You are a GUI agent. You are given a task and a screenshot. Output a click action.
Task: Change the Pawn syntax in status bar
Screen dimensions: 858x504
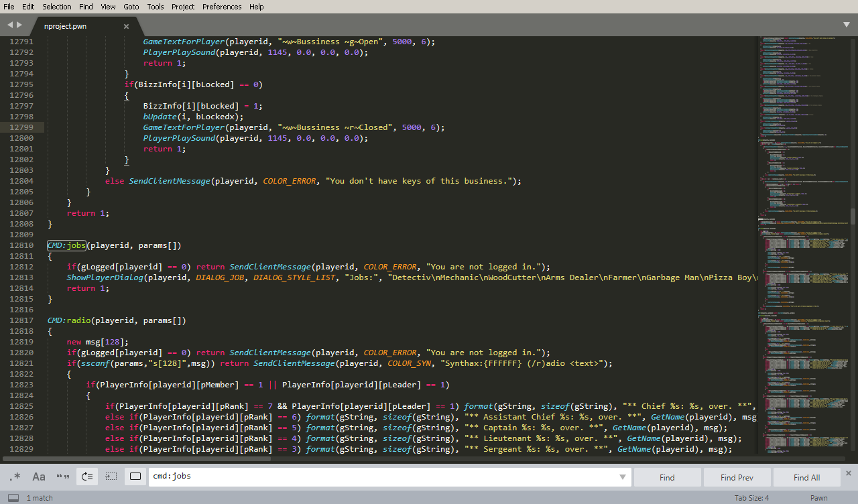coord(819,498)
